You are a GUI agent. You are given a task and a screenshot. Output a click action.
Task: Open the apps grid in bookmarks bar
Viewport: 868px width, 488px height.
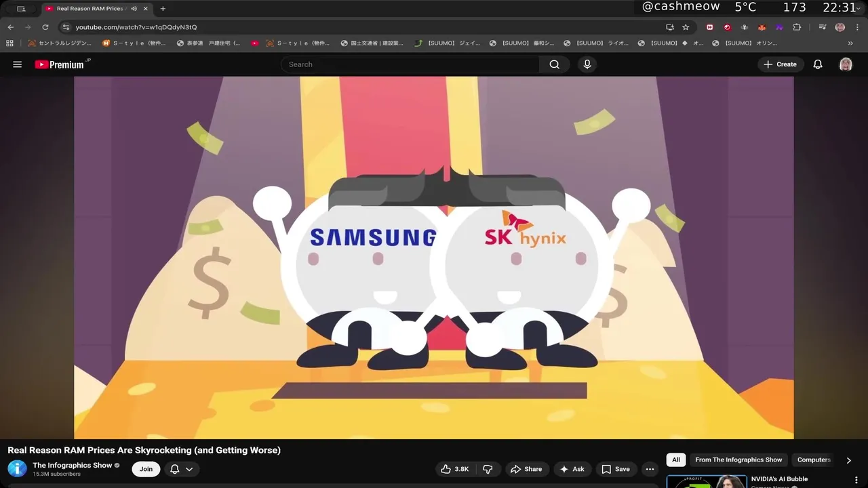(x=9, y=43)
